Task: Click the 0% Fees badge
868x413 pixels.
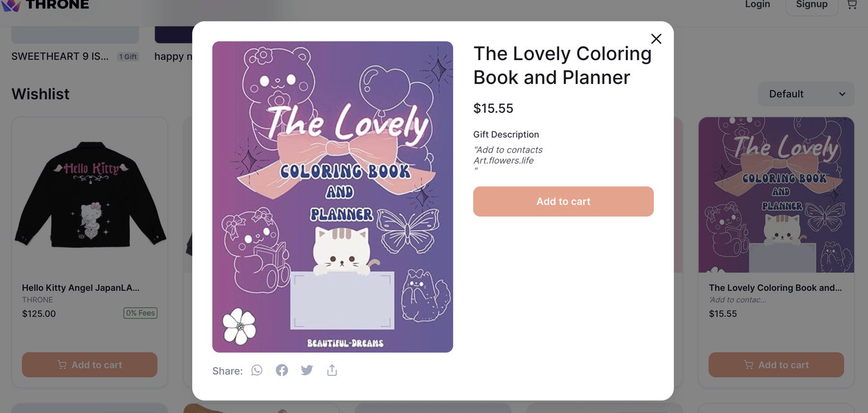Action: pos(141,314)
